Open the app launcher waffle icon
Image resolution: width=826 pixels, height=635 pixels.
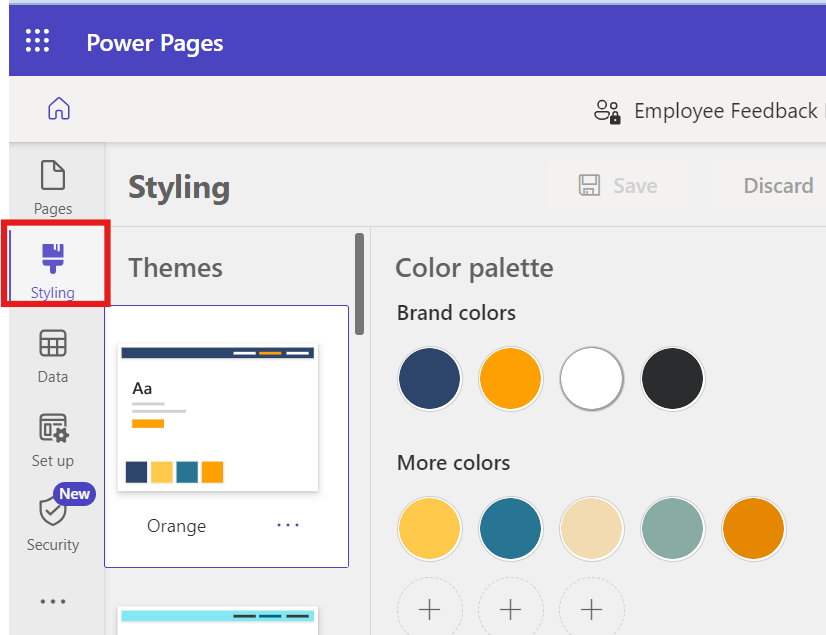click(x=37, y=41)
